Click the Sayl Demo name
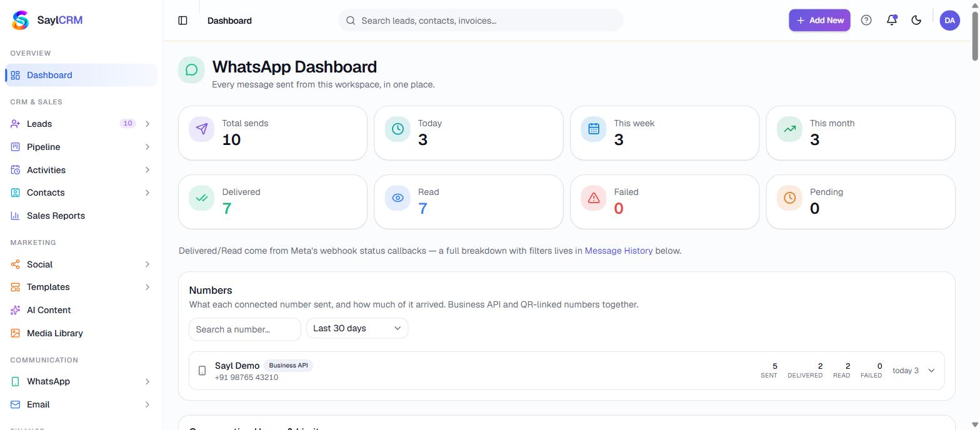 [237, 366]
